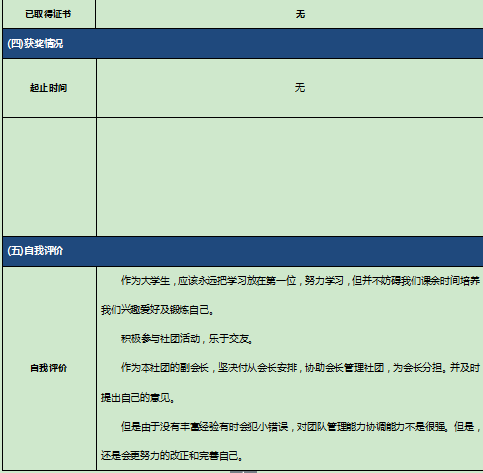The width and height of the screenshot is (483, 473).
Task: Click the last line 还是会更努力的改正和完善自己
Action: pyautogui.click(x=170, y=455)
